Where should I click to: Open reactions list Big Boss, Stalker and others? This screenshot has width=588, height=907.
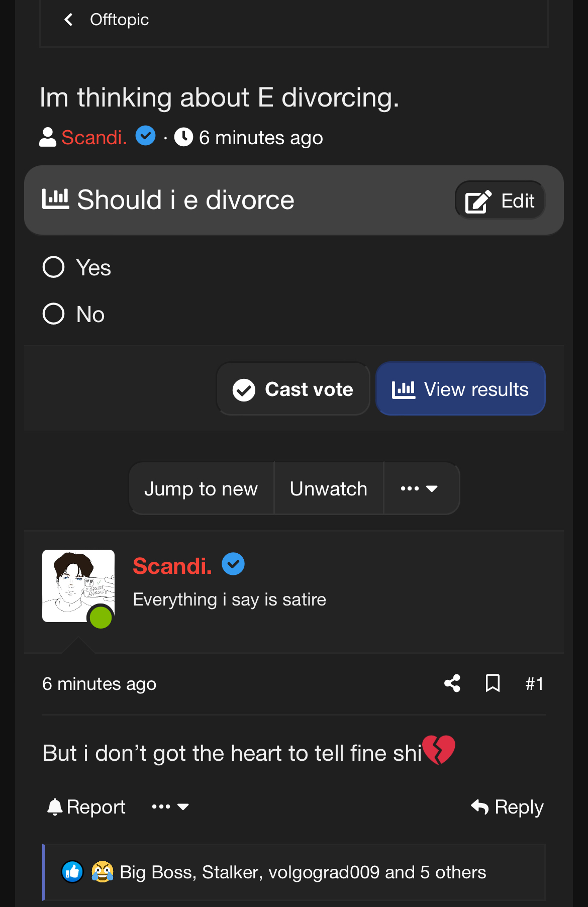[x=303, y=872]
